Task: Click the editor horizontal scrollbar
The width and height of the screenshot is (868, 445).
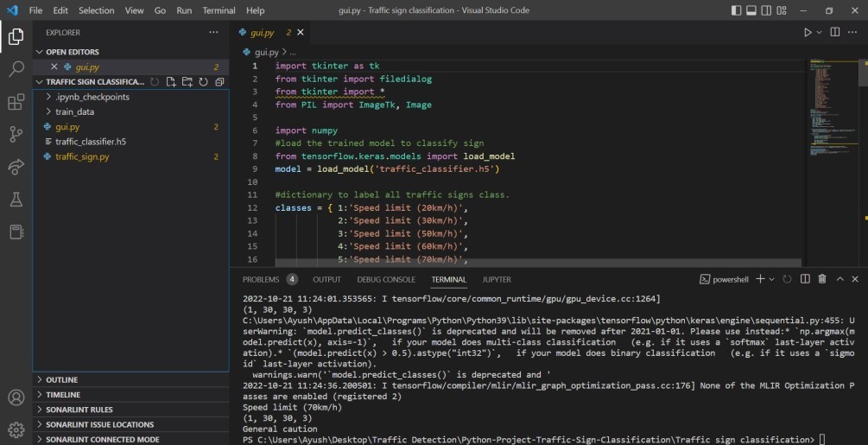Action: (538, 263)
